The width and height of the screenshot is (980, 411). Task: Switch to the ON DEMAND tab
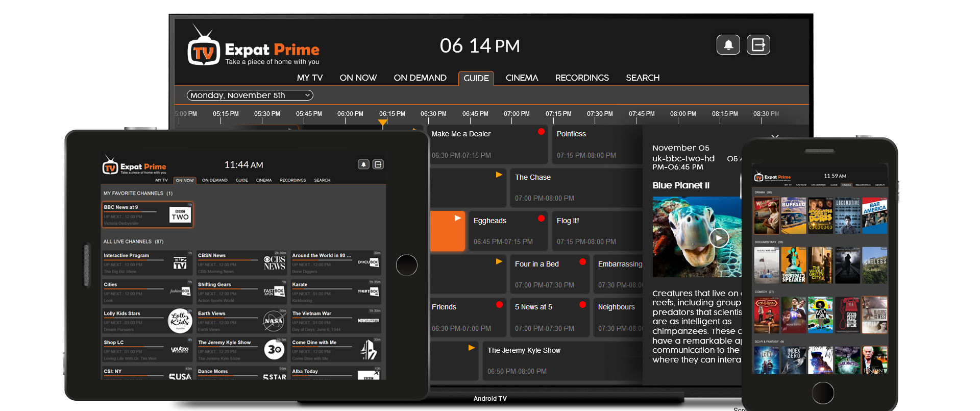point(420,78)
